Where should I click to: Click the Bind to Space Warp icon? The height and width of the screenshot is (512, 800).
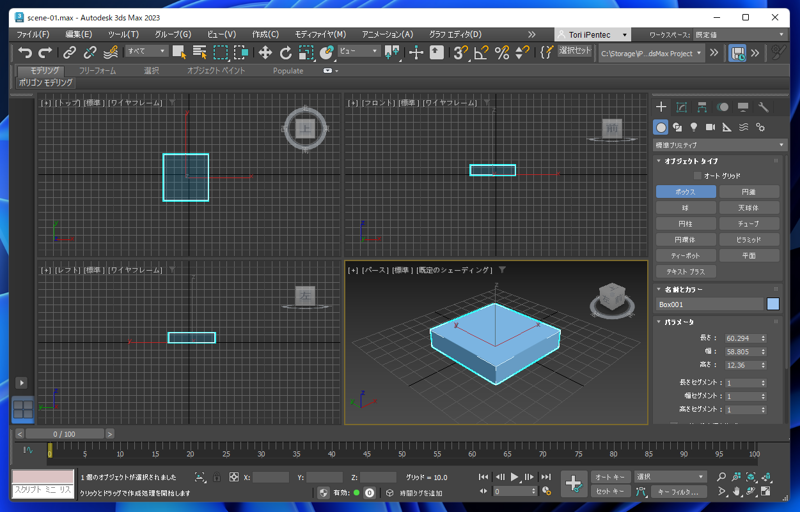pyautogui.click(x=110, y=52)
